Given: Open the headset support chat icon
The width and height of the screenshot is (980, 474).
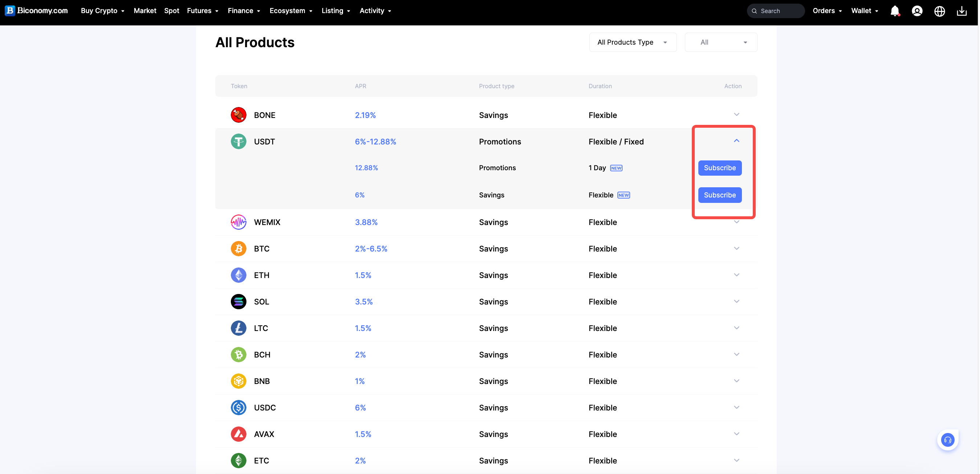Looking at the screenshot, I should pyautogui.click(x=947, y=440).
